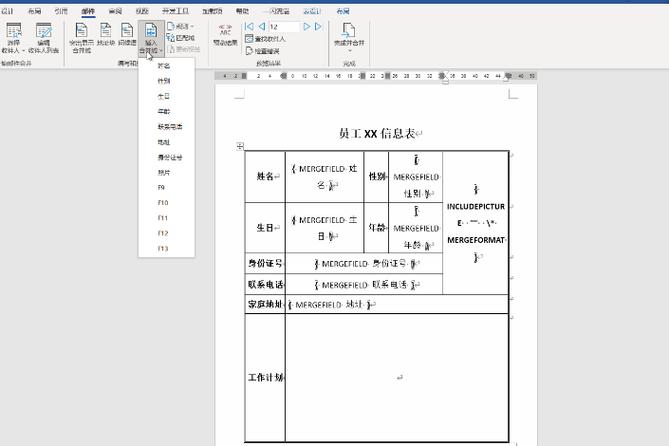
Task: Choose F11 from merge field list
Action: pos(166,218)
